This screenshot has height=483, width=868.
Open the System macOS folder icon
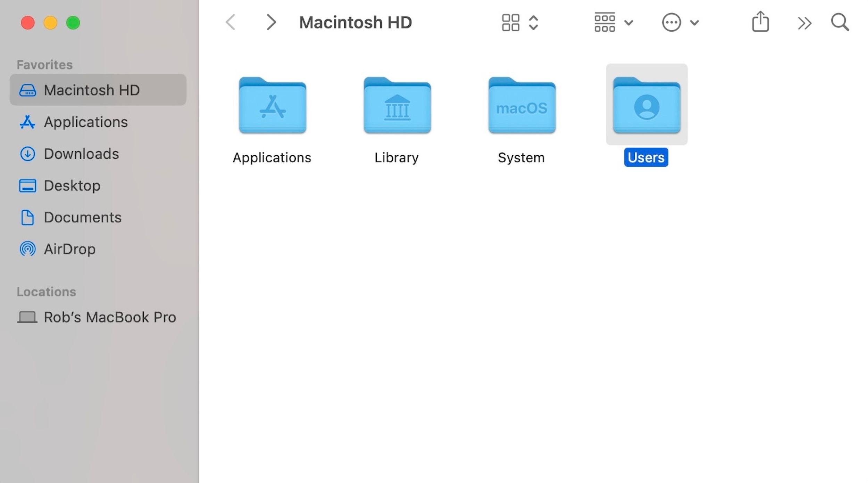click(x=522, y=105)
